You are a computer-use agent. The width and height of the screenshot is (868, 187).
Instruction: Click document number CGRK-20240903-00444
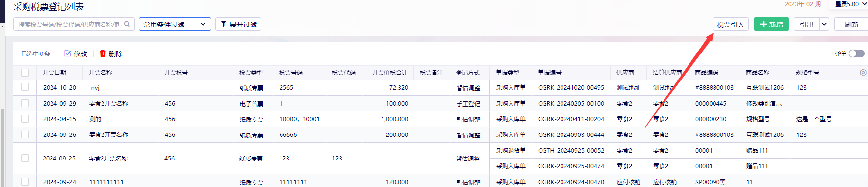571,134
